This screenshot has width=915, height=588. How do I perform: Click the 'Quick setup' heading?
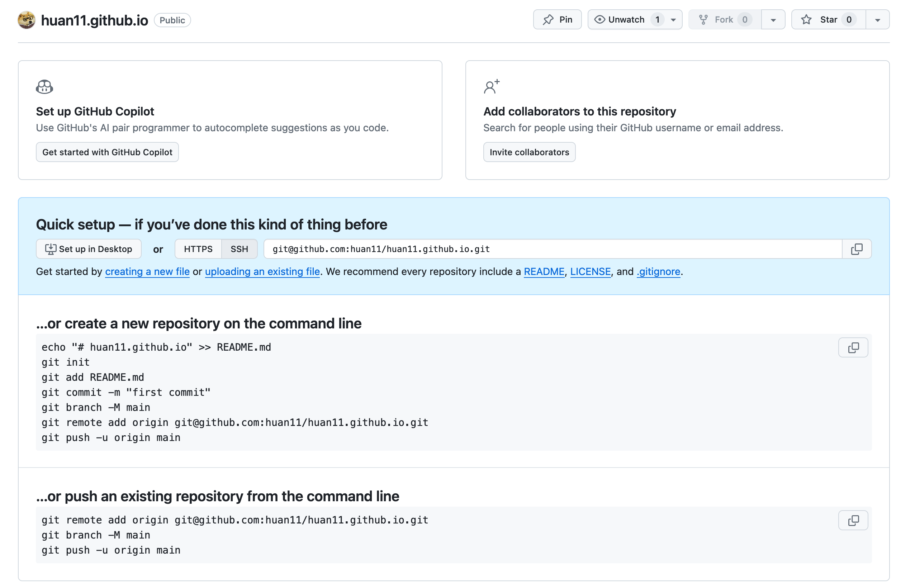click(212, 224)
